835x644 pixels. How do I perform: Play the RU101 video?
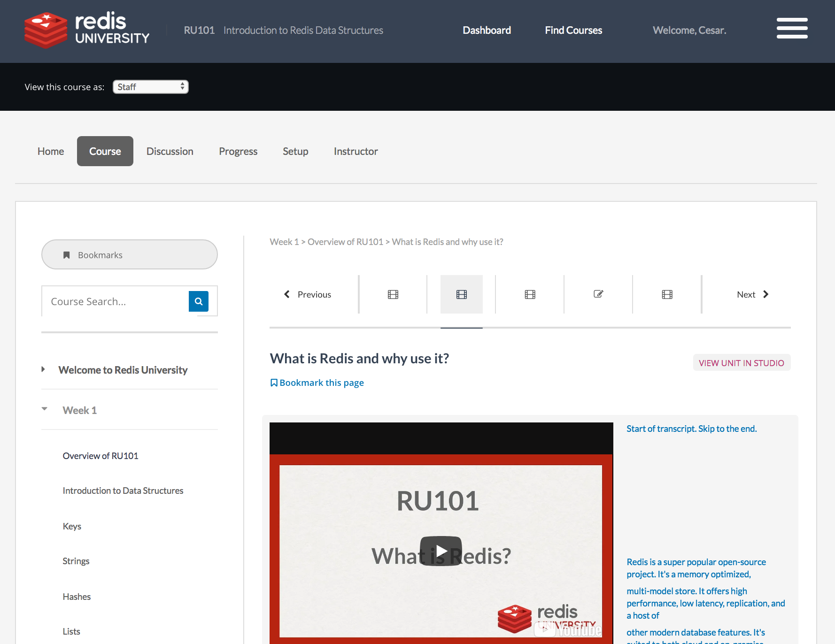(x=441, y=551)
